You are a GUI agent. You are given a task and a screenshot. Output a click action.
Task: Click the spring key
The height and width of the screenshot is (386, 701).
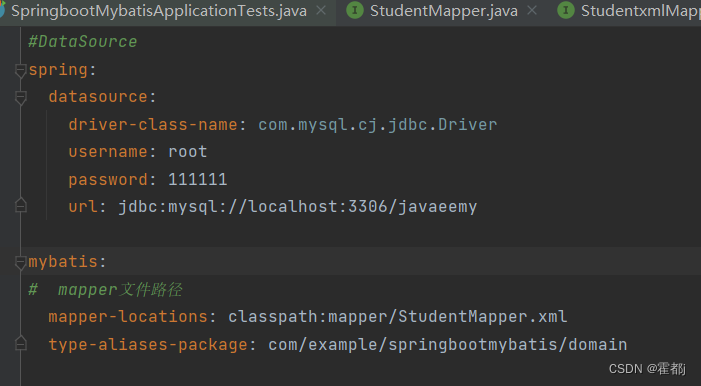pos(58,70)
